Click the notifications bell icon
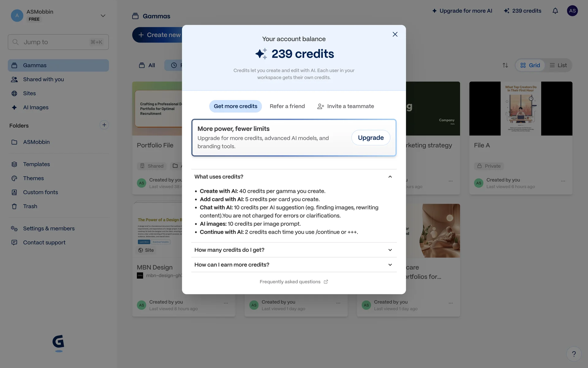The height and width of the screenshot is (368, 588). click(555, 11)
